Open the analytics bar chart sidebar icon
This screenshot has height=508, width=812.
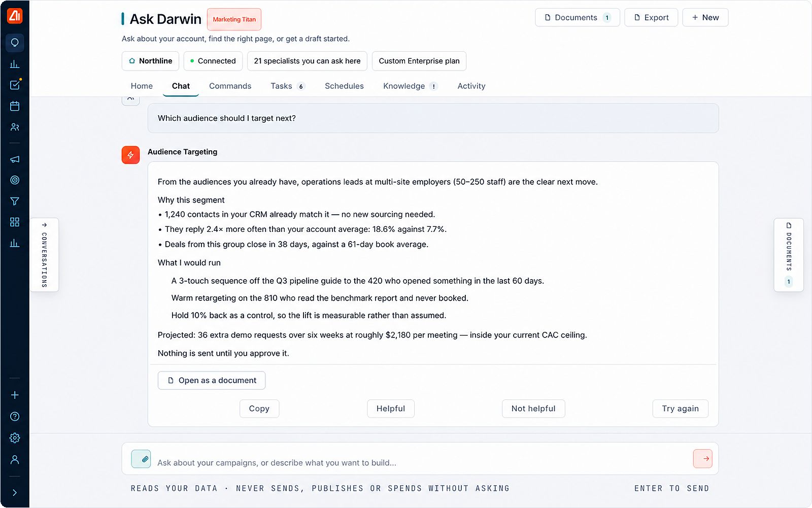point(15,64)
